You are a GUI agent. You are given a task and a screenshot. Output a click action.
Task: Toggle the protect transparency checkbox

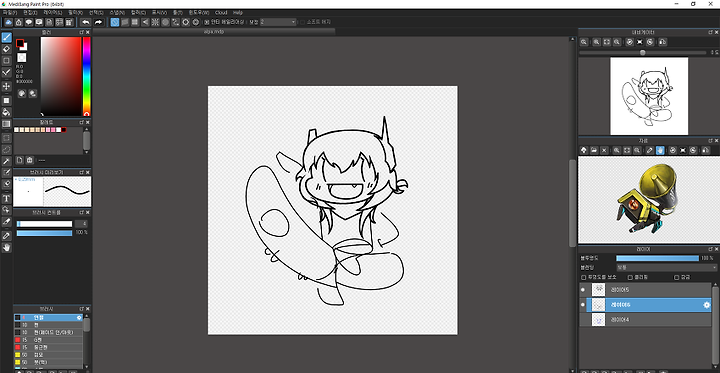pos(584,277)
